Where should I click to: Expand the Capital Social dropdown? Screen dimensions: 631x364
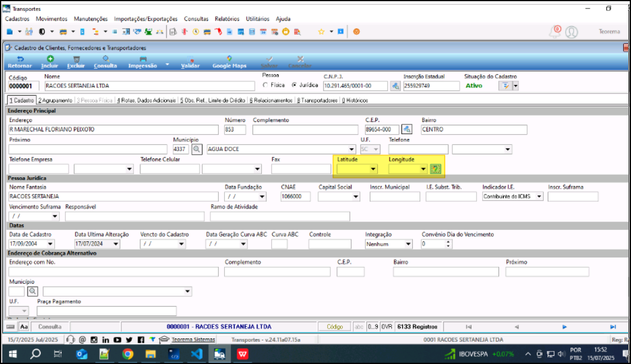point(355,197)
